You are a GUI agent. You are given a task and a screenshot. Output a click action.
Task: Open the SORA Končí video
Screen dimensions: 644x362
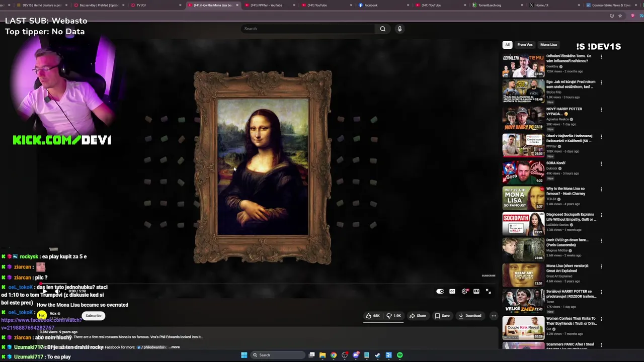(523, 172)
